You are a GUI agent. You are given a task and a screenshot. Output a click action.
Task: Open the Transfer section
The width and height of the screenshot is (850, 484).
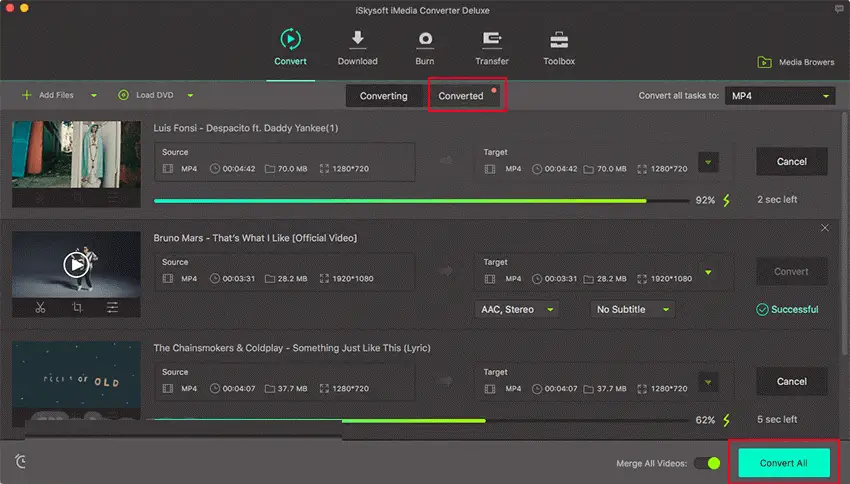pyautogui.click(x=492, y=48)
